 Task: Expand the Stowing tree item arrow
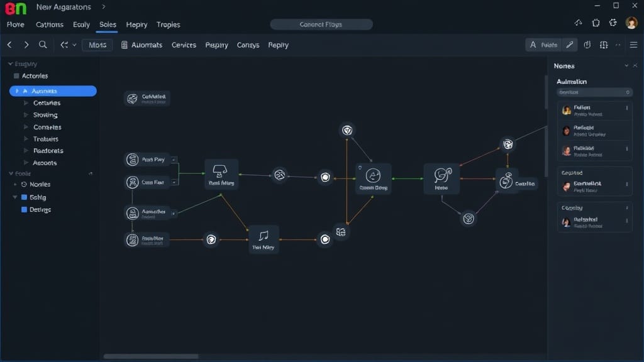[x=26, y=115]
